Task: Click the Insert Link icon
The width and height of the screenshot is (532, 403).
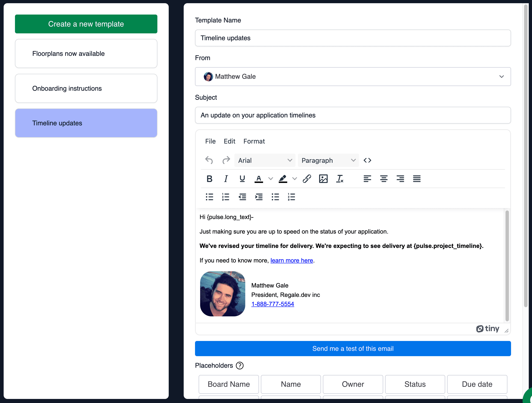Action: click(x=306, y=178)
